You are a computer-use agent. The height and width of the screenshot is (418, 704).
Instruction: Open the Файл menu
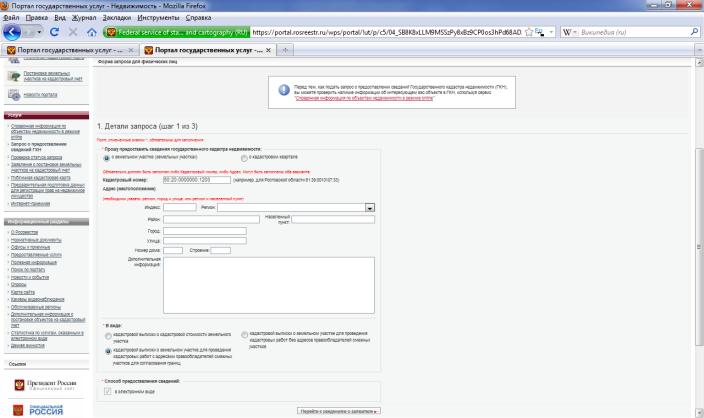tap(11, 18)
